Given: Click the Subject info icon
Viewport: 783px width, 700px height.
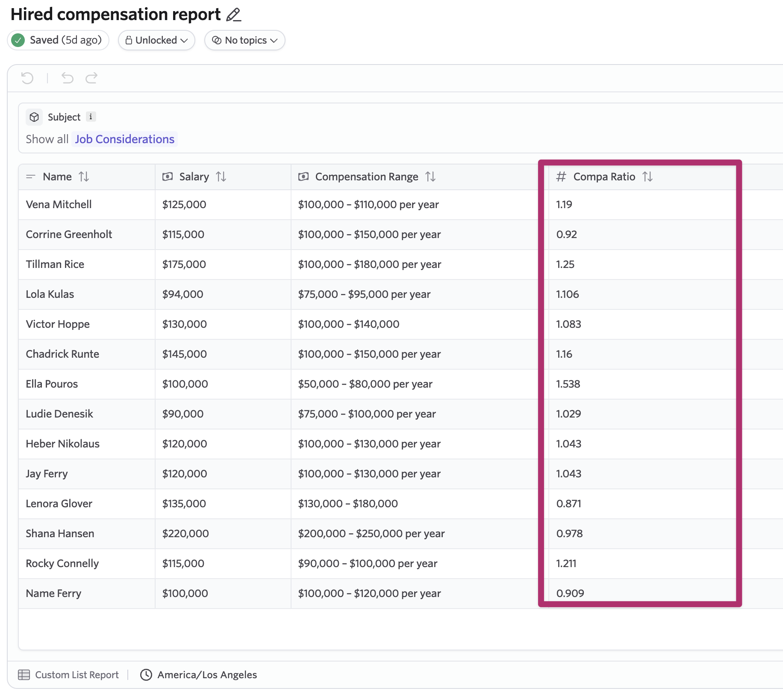Looking at the screenshot, I should (91, 117).
